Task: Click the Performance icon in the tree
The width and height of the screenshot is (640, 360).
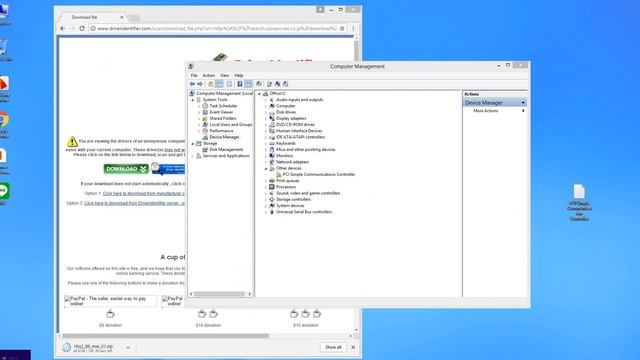Action: pyautogui.click(x=205, y=131)
